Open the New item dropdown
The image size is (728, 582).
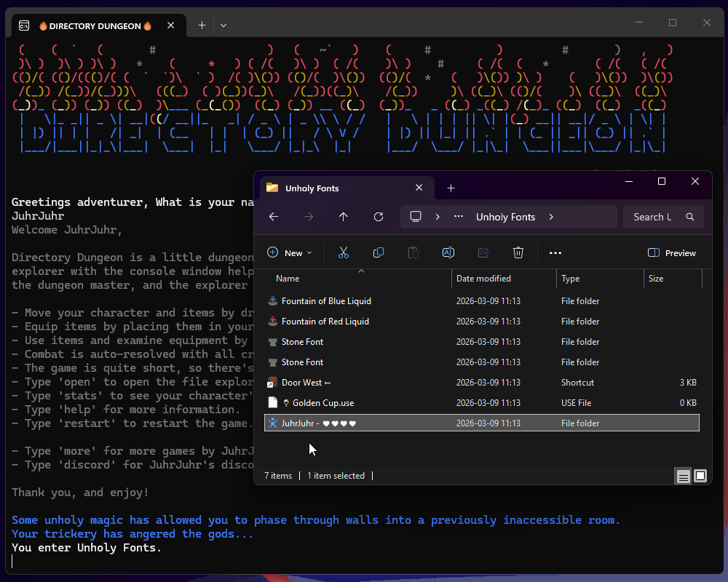point(290,253)
